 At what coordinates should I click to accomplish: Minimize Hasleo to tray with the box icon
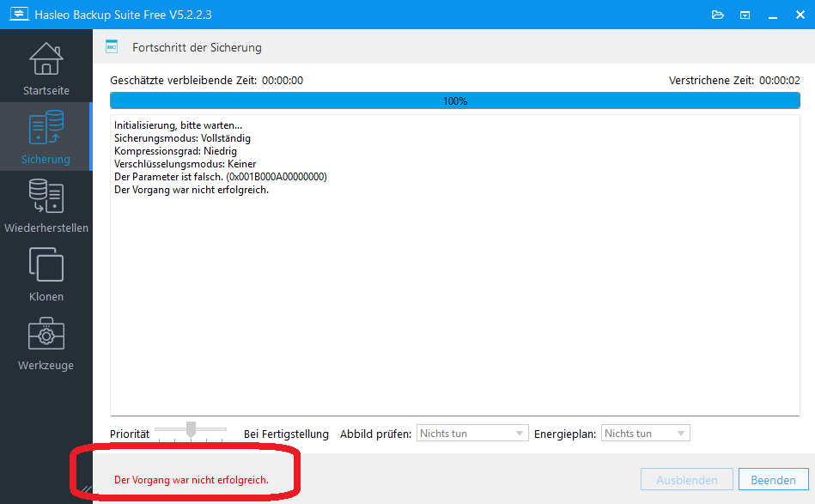(x=745, y=15)
